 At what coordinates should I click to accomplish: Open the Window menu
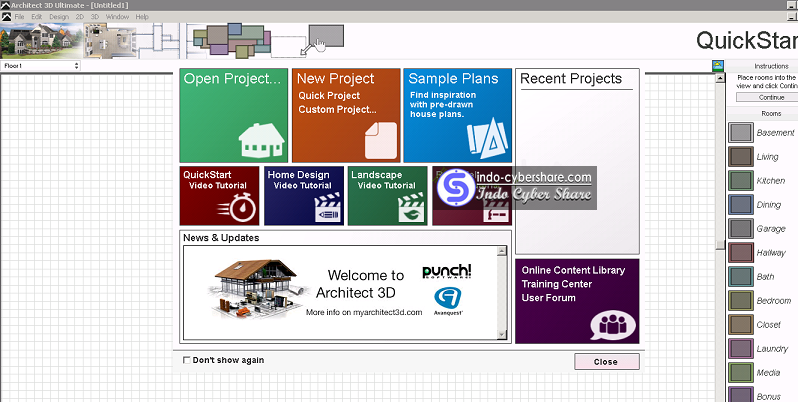tap(118, 17)
